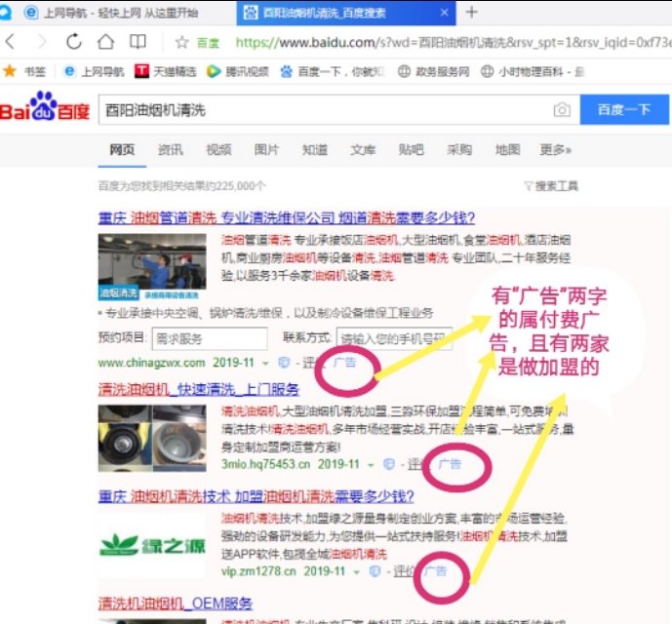Click the Baidu logo
The image size is (672, 624).
click(x=45, y=106)
